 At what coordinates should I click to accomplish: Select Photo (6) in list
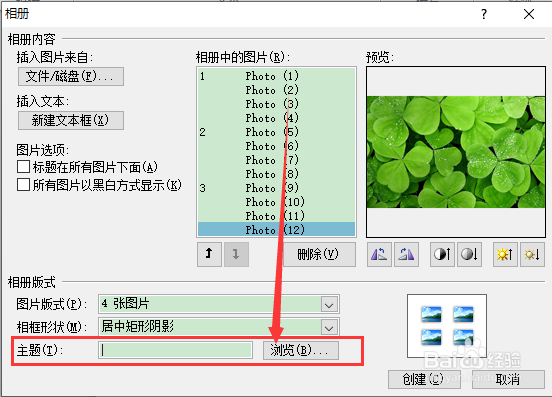coord(276,146)
